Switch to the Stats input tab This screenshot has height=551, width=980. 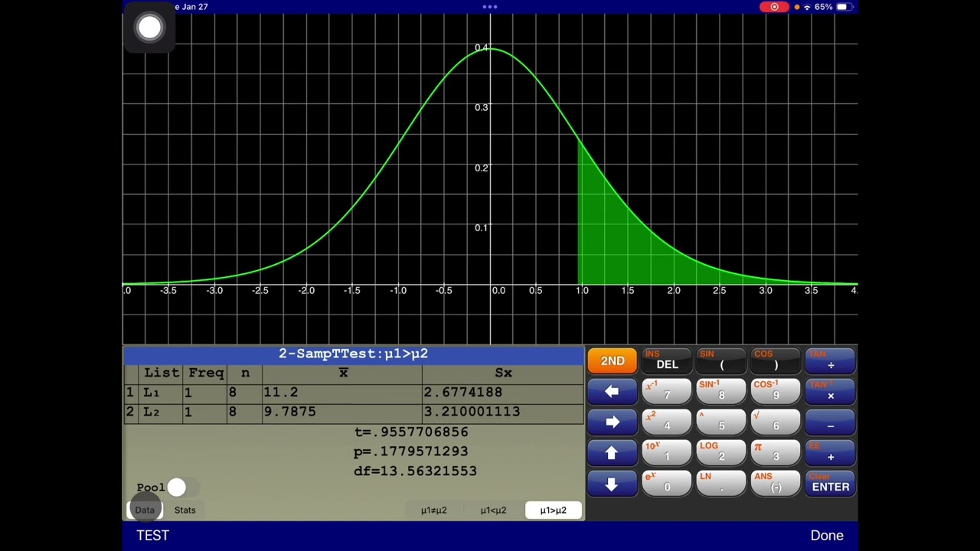pyautogui.click(x=185, y=510)
